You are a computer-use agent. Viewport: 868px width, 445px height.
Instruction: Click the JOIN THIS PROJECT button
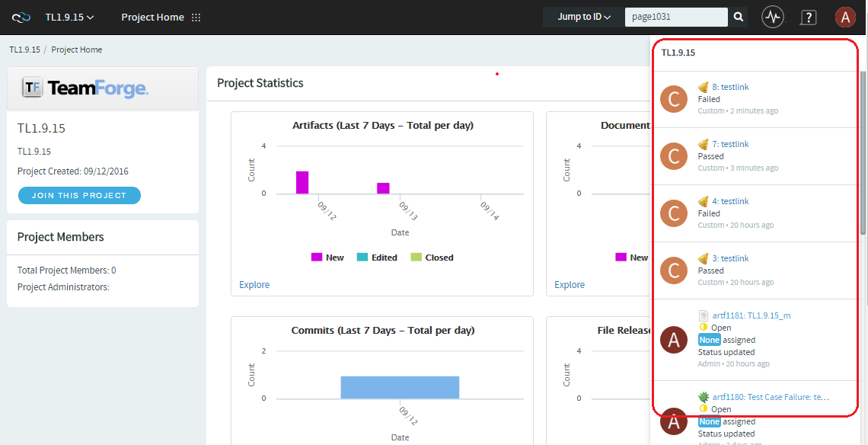[x=79, y=196]
